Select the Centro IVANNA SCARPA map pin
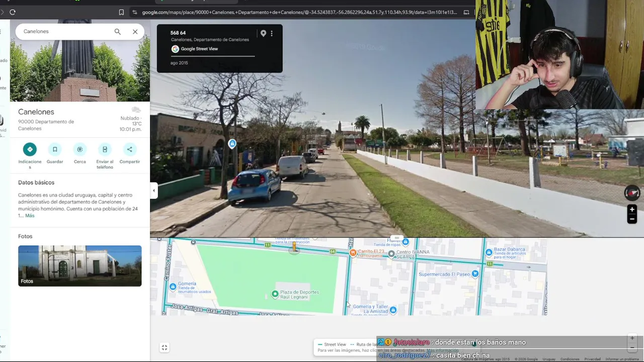 point(391,254)
